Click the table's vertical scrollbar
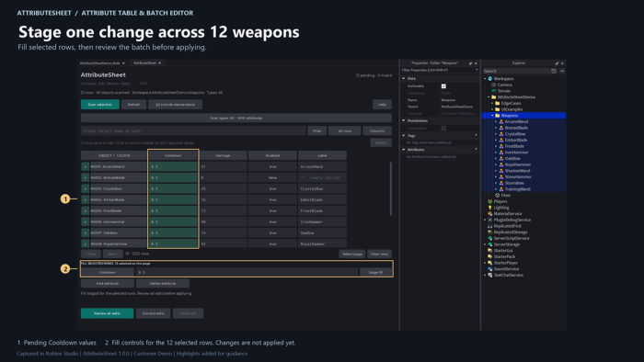 point(391,188)
